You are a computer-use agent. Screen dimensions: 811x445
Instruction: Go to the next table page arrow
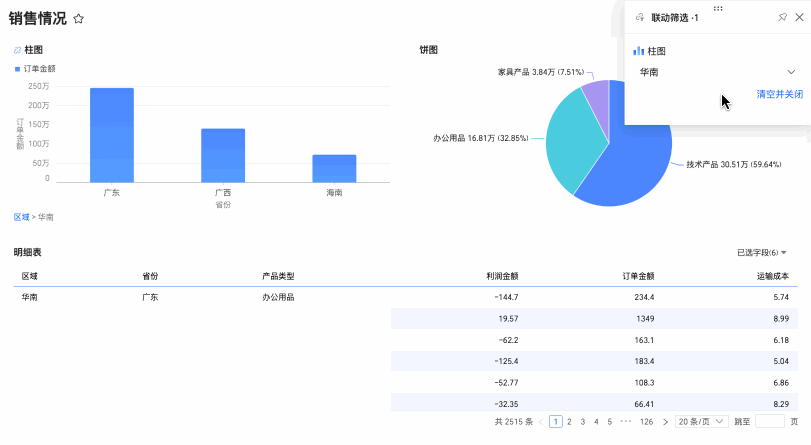[x=665, y=422]
